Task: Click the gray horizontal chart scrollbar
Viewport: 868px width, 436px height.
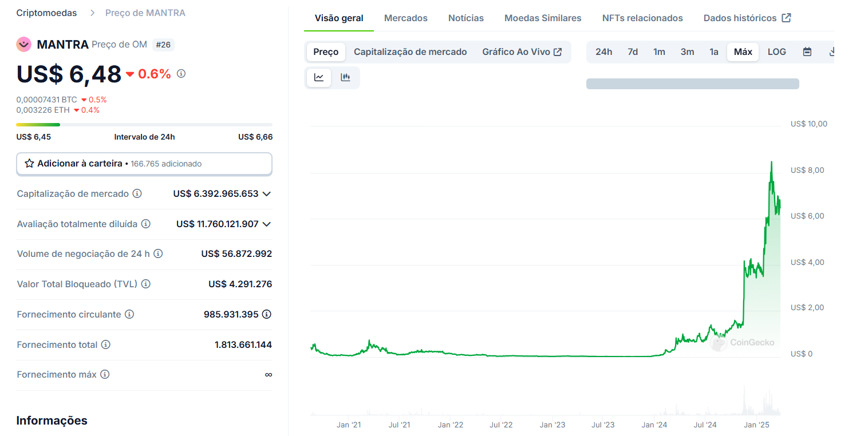Action: [693, 84]
